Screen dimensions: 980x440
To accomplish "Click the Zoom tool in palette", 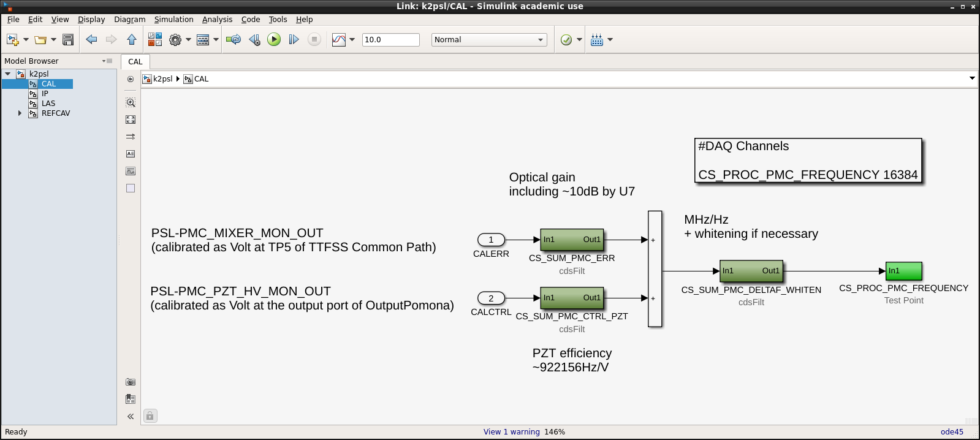I will click(x=131, y=102).
